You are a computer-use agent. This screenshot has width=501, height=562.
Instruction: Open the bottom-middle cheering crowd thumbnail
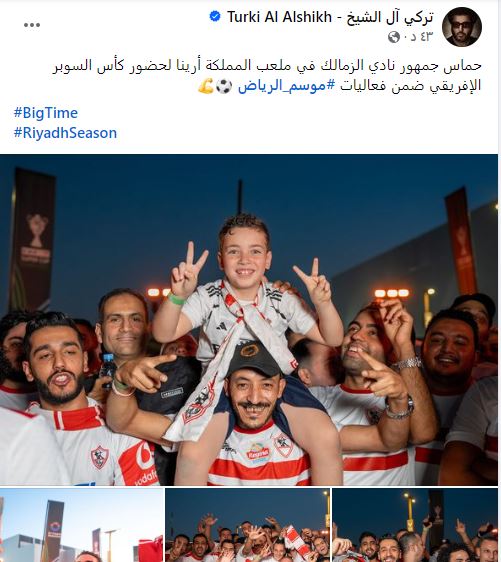[248, 525]
